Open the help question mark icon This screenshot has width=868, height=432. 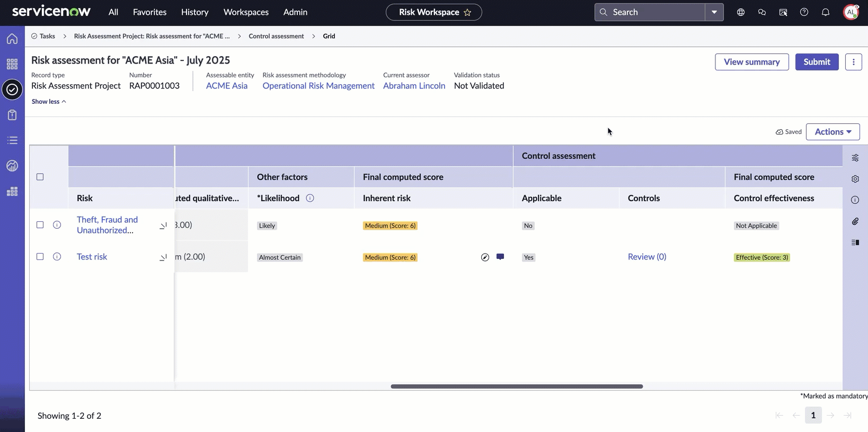(x=804, y=12)
